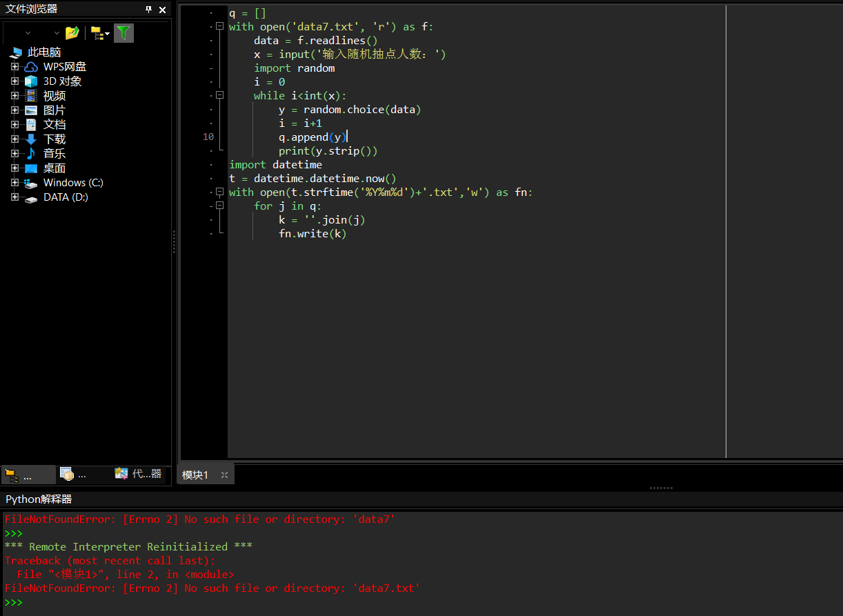Collapse the while loop code fold
This screenshot has height=616, width=843.
[x=220, y=95]
